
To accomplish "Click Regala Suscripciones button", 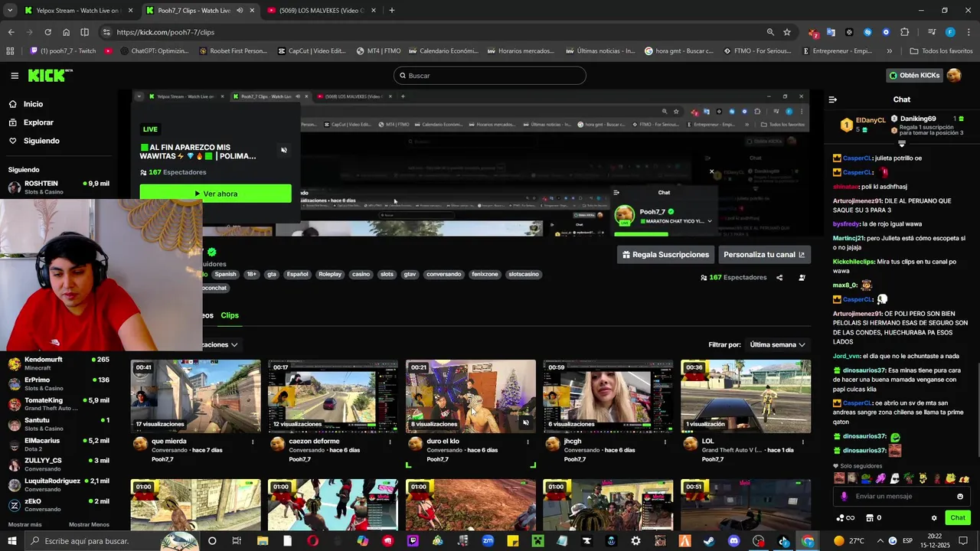I will (665, 255).
